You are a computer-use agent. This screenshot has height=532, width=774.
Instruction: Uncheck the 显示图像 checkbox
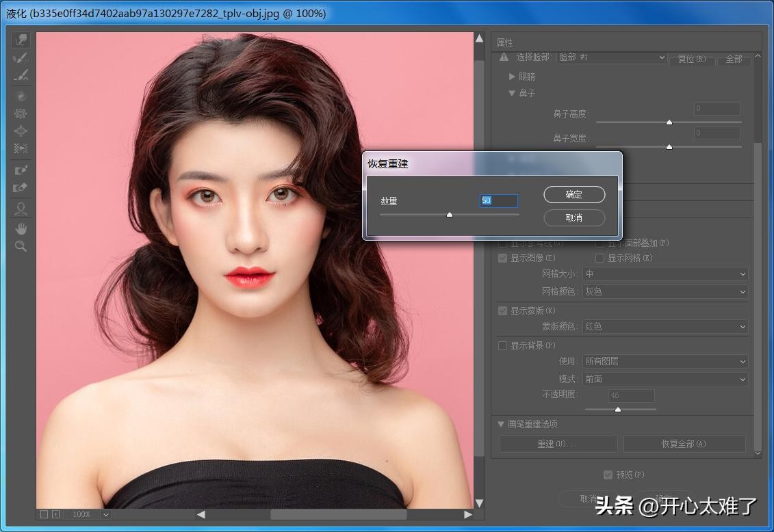pos(503,258)
